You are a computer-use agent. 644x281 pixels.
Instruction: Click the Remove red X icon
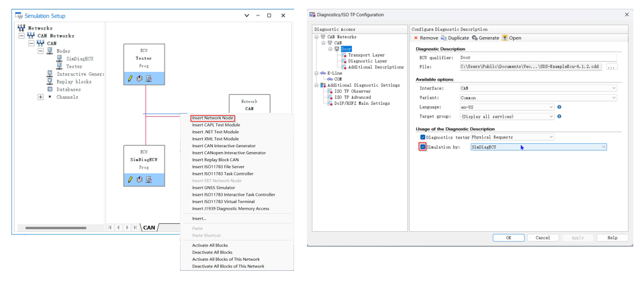click(416, 38)
